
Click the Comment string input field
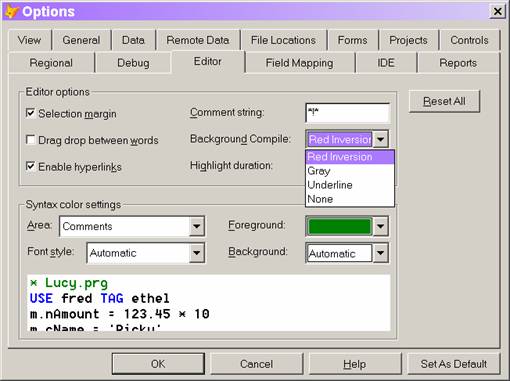[x=347, y=113]
